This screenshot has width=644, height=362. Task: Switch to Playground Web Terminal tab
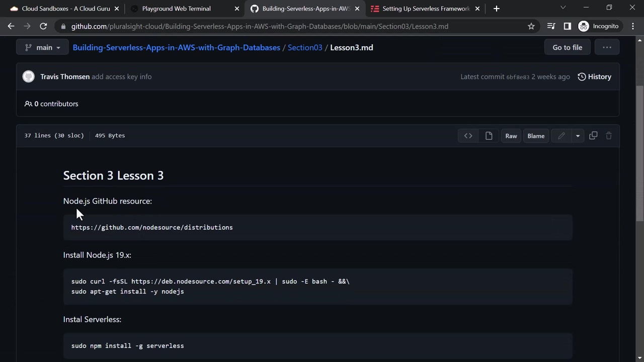(x=176, y=9)
